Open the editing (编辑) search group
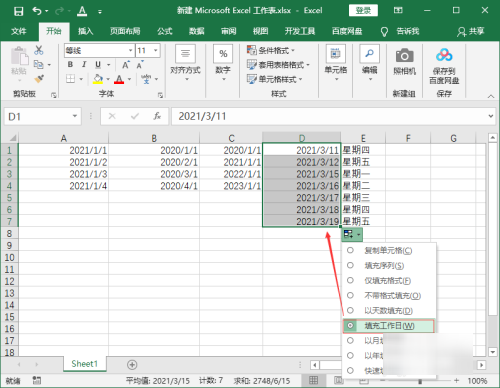This screenshot has width=500, height=388. (370, 63)
